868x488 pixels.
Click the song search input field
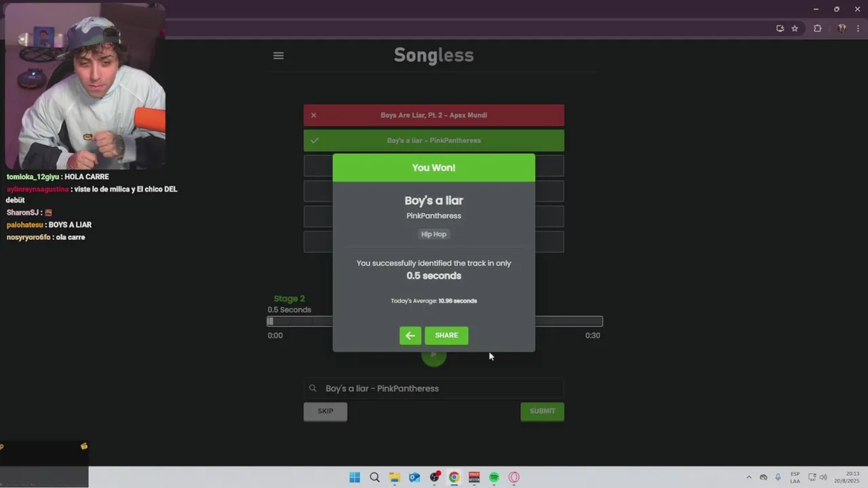click(434, 388)
